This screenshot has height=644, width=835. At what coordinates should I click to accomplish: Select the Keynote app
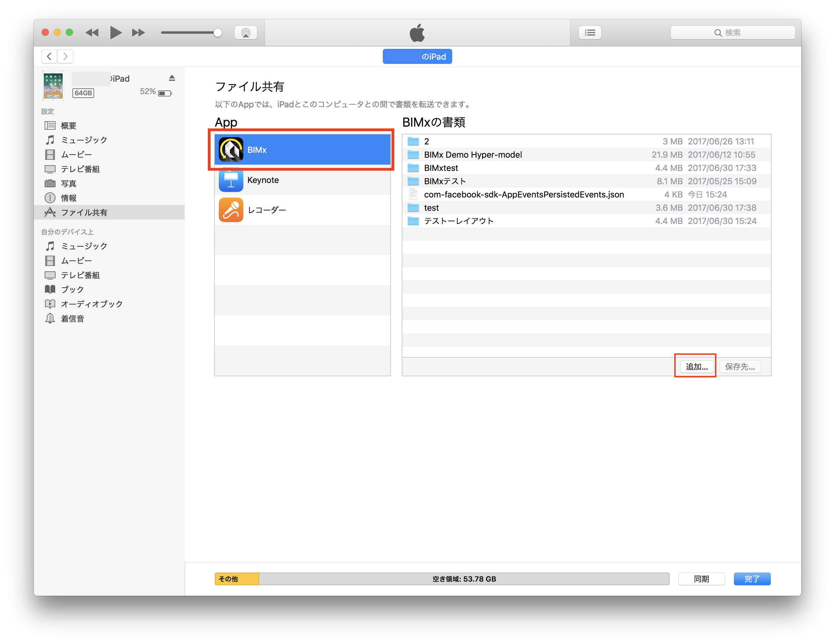point(303,180)
